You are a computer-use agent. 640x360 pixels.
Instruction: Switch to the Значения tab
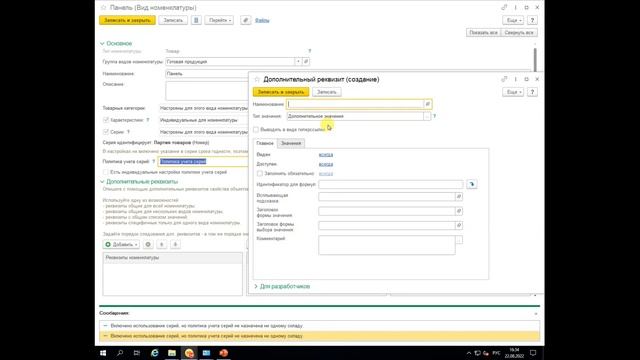point(291,143)
